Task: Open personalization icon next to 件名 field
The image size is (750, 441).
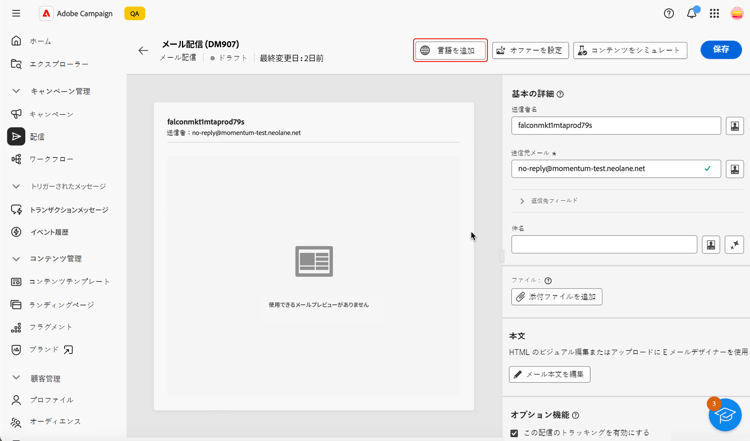Action: point(711,244)
